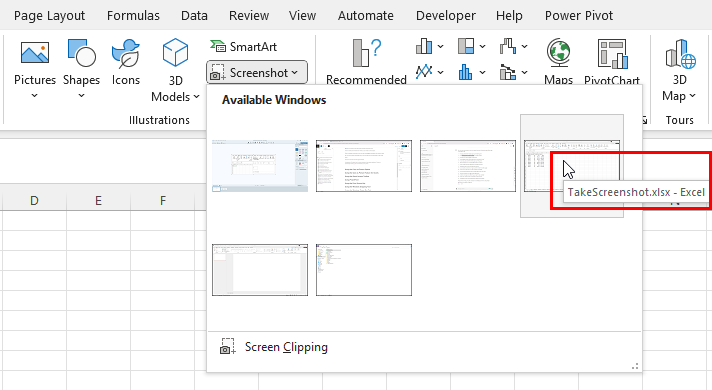
Task: Insert a column or bar chart
Action: [x=424, y=46]
